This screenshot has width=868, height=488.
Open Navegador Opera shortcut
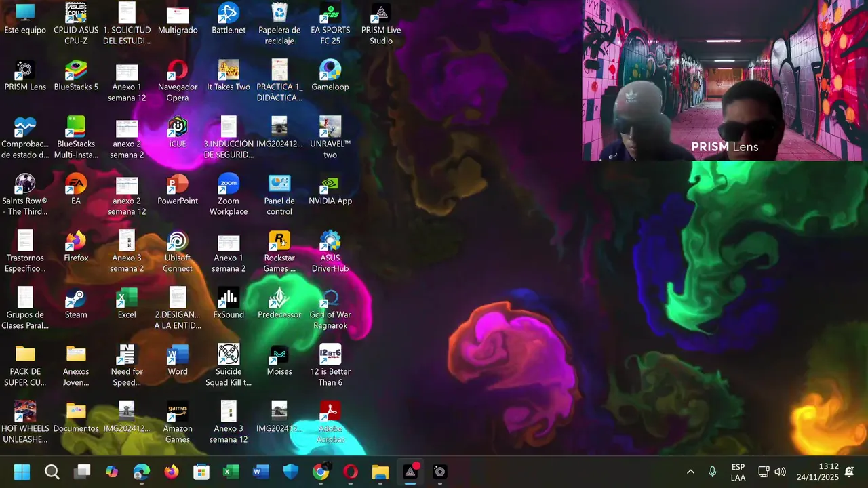178,81
